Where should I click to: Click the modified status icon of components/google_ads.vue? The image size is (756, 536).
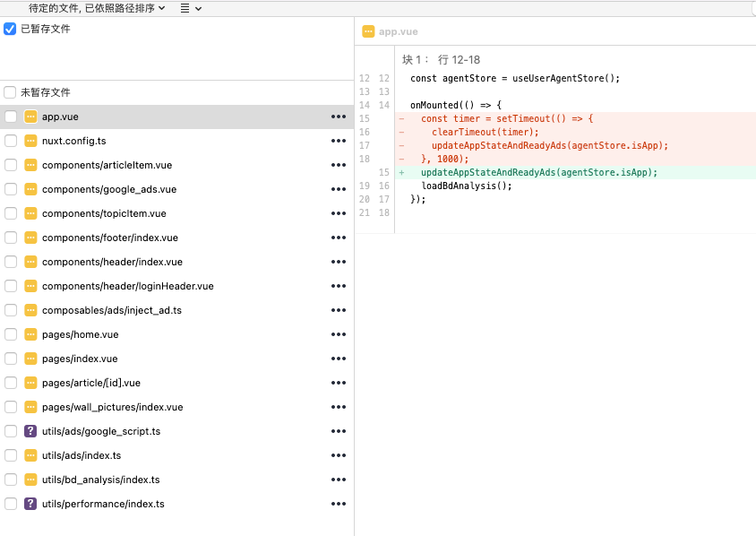click(x=30, y=189)
